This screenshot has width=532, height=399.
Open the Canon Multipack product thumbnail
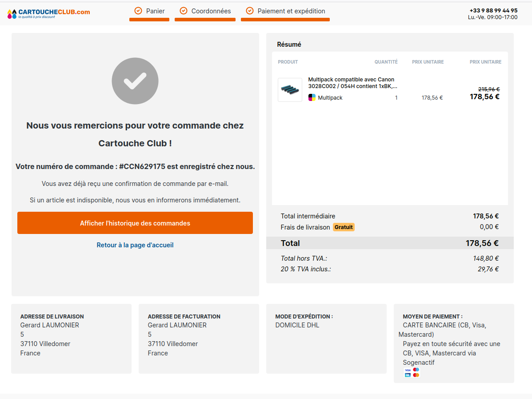(290, 90)
